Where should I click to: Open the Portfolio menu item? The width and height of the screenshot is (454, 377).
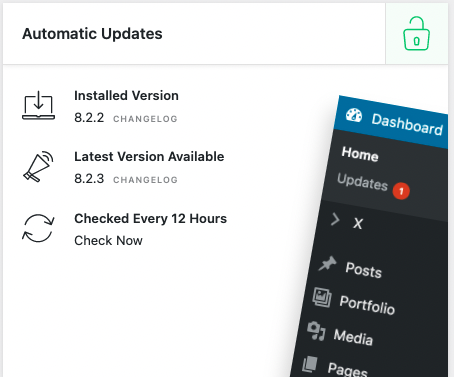click(367, 305)
